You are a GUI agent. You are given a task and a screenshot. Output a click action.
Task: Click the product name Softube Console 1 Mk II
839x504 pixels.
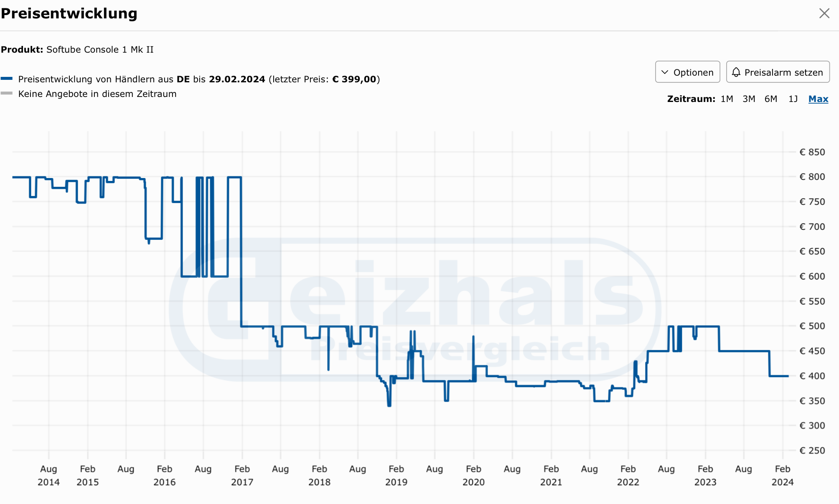pyautogui.click(x=100, y=50)
